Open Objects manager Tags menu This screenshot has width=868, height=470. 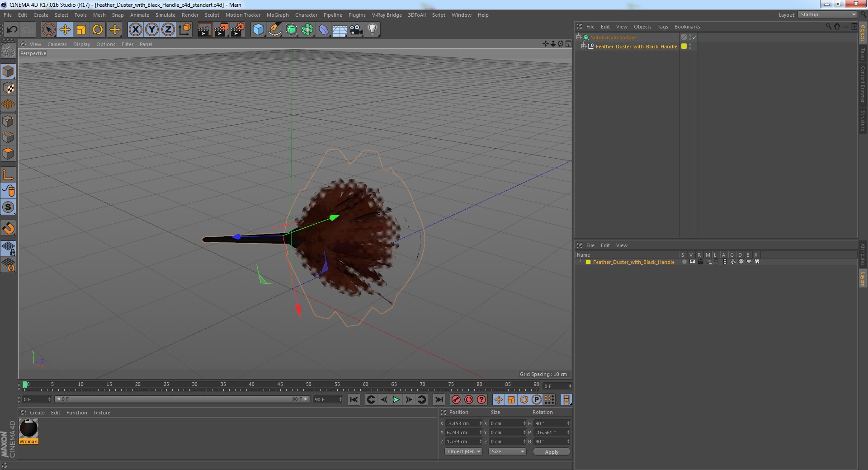click(x=663, y=27)
